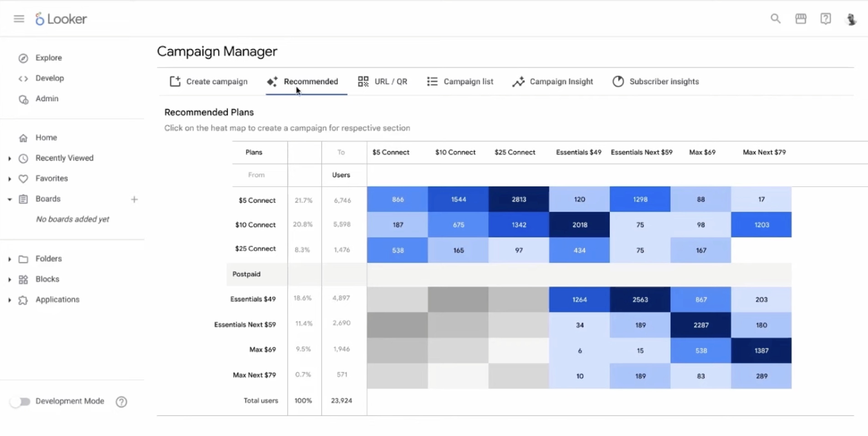Click heat map cell 434
868x436 pixels.
pyautogui.click(x=579, y=250)
